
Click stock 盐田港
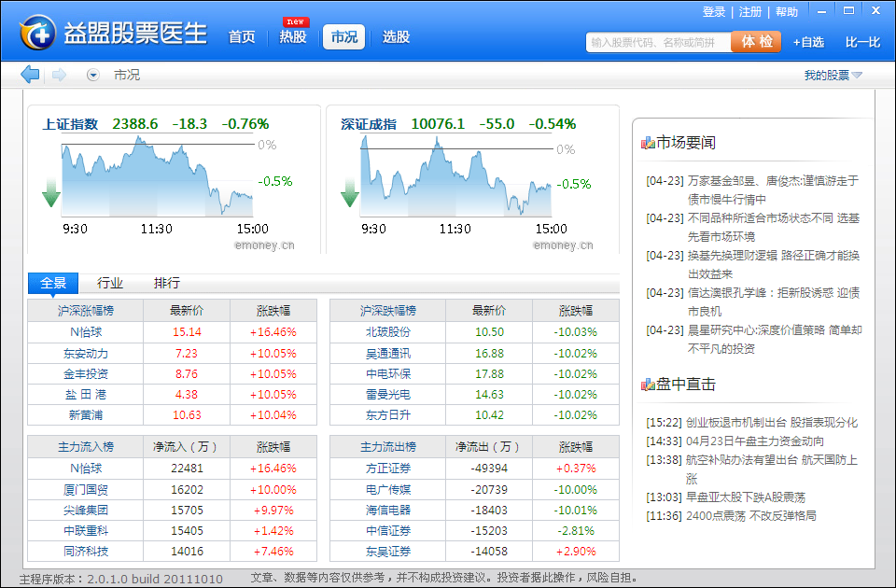click(x=86, y=395)
